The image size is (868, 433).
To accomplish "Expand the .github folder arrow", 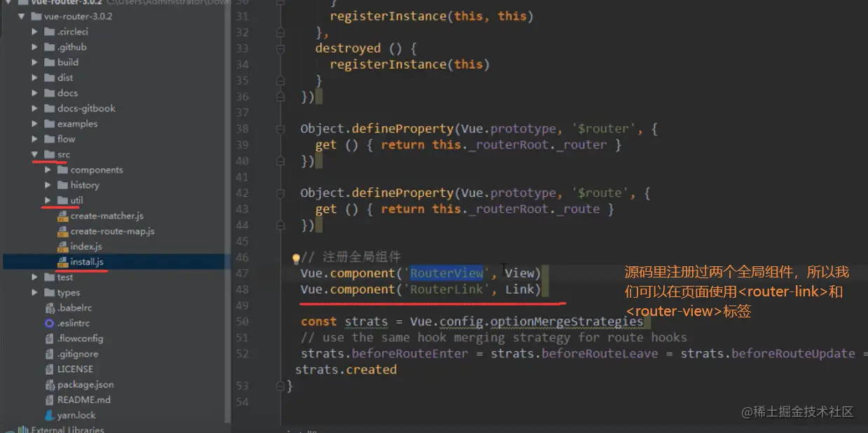I will tap(35, 47).
